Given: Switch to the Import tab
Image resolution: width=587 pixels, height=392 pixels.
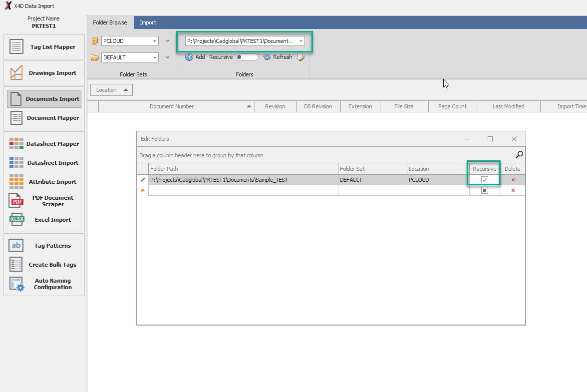Looking at the screenshot, I should (148, 22).
